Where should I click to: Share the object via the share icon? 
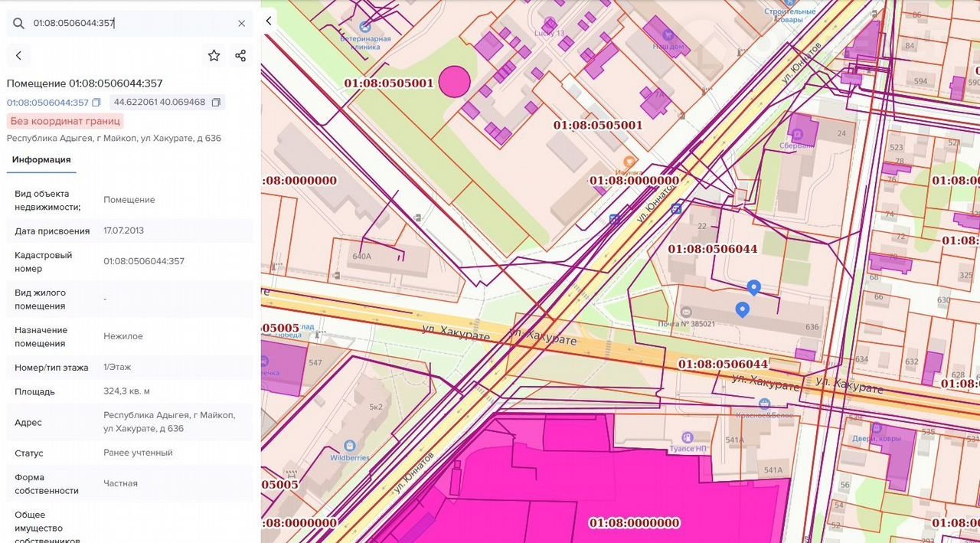[240, 56]
